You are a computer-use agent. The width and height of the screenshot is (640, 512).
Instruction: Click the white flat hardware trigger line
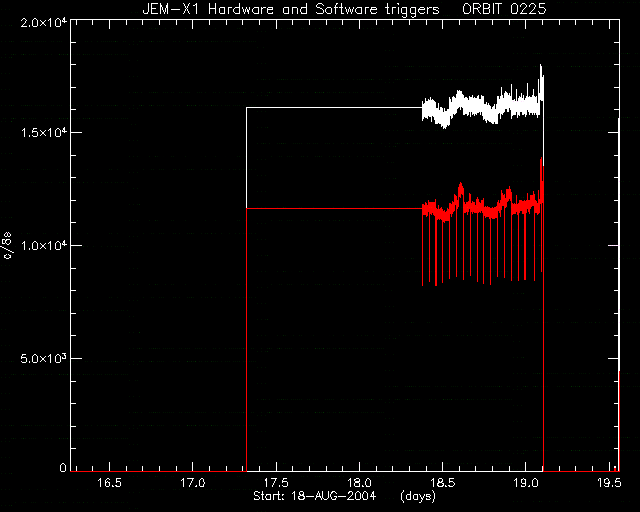[x=334, y=107]
